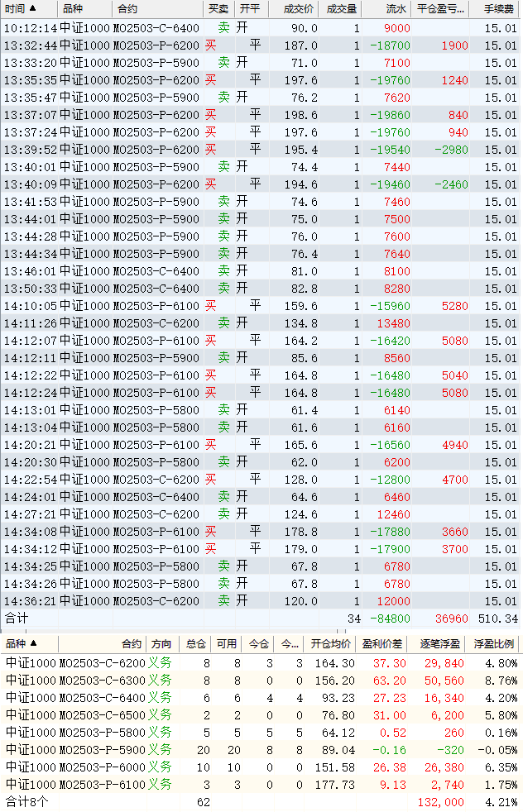Click the 12460 cash flow cell
This screenshot has width=523, height=812.
tap(393, 514)
